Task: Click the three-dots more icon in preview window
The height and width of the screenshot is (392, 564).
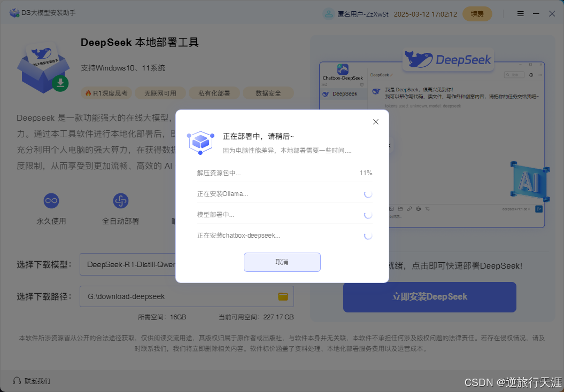Action: tap(540, 75)
